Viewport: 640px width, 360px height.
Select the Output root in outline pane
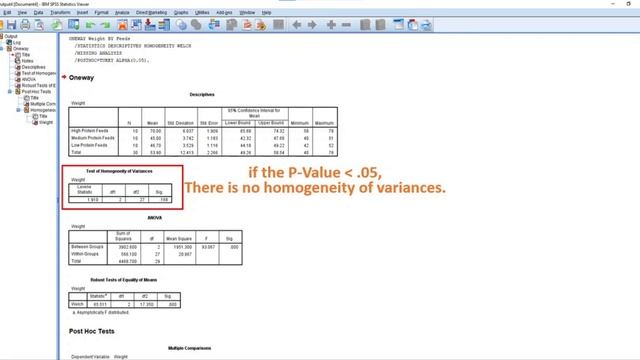click(x=11, y=36)
